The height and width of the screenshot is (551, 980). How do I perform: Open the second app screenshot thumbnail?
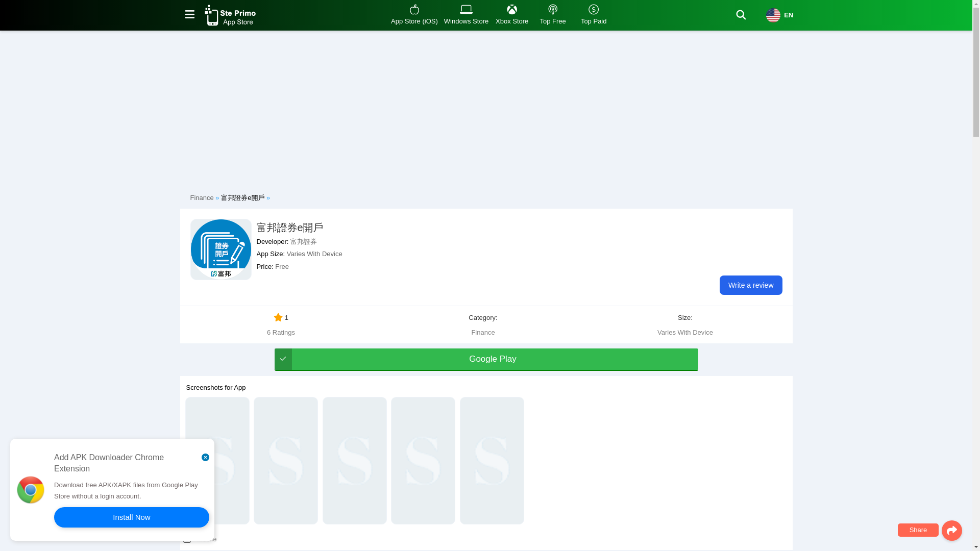click(x=285, y=461)
